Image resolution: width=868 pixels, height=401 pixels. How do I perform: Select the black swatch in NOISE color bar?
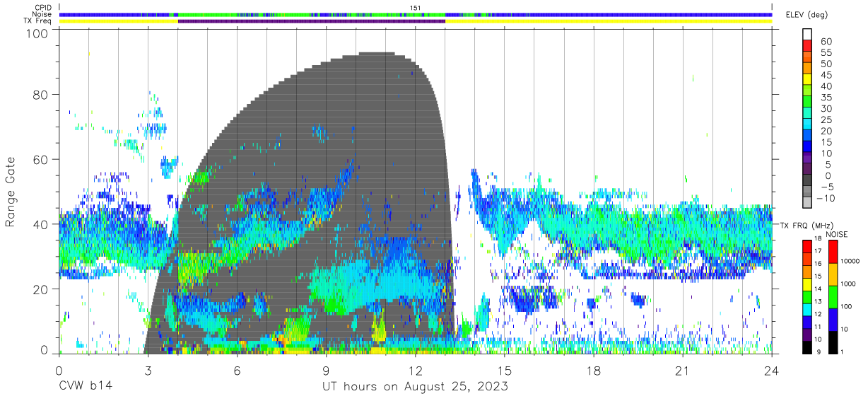pyautogui.click(x=832, y=342)
